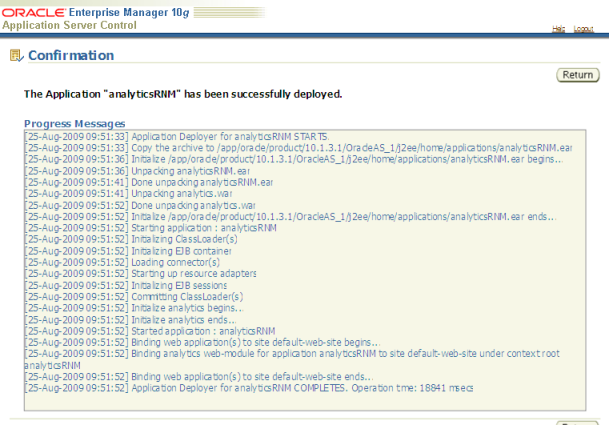Click the 'Initializing EJB sessions' line
The image size is (609, 425).
[126, 285]
